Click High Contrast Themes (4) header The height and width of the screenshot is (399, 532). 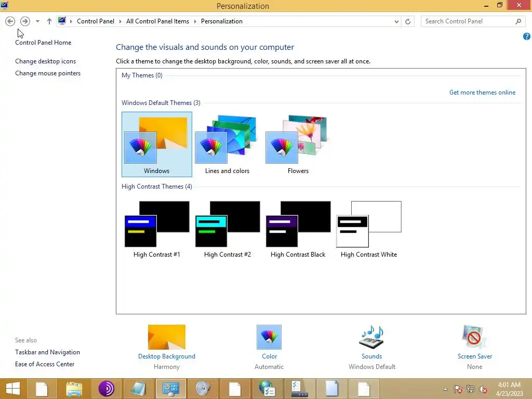tap(157, 187)
